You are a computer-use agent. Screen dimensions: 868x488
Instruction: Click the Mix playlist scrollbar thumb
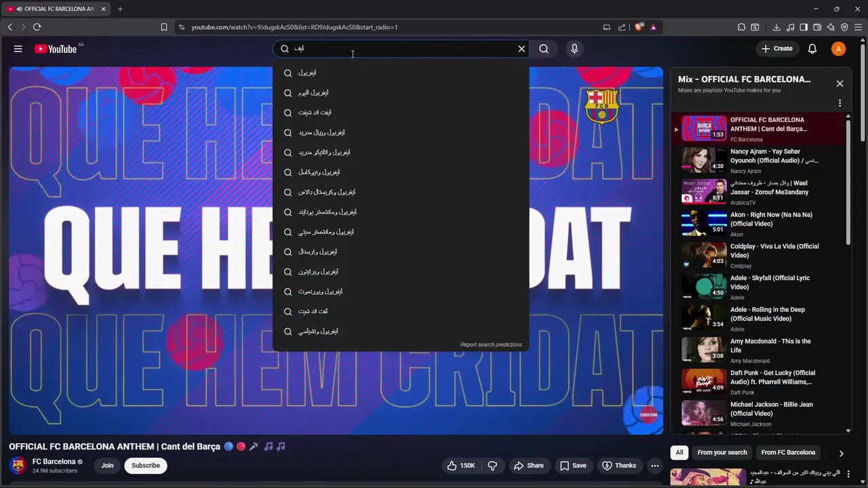[x=848, y=183]
